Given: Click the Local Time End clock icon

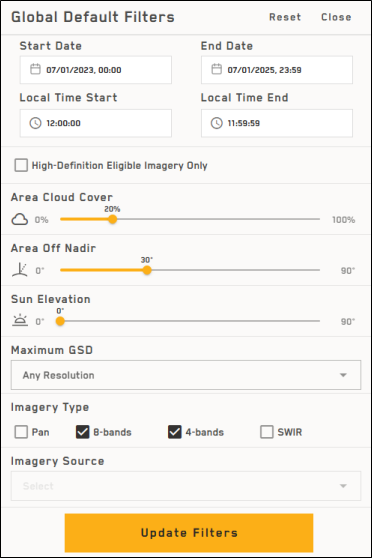Looking at the screenshot, I should coord(216,123).
